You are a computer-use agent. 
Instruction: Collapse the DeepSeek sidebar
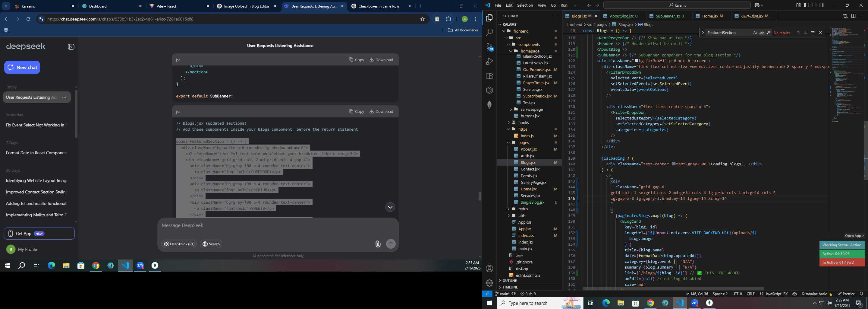(x=71, y=47)
